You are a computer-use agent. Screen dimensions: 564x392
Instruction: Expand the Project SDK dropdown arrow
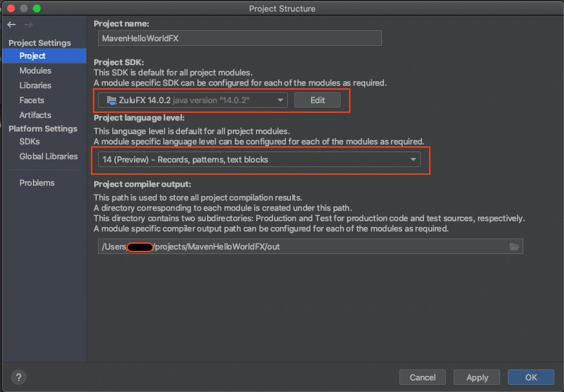click(280, 100)
